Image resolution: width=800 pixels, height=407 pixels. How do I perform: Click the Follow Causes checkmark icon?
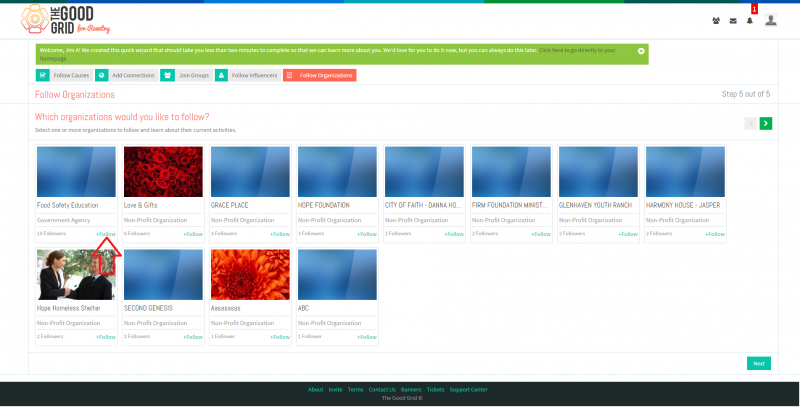point(43,75)
